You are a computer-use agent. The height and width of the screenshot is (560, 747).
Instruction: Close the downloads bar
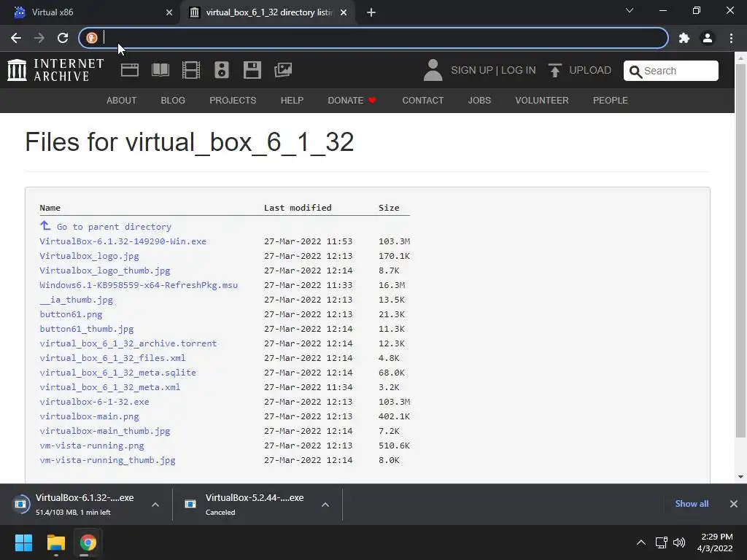point(734,504)
